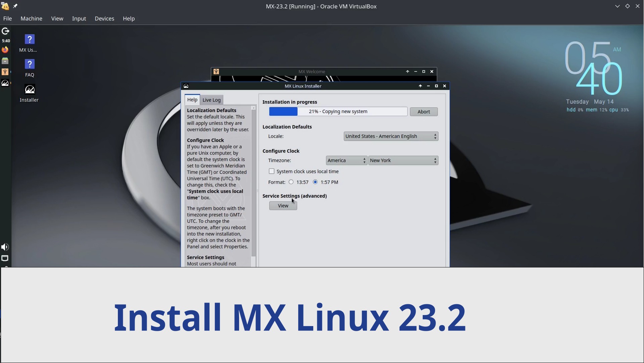Image resolution: width=644 pixels, height=363 pixels.
Task: Click the Abort button
Action: tap(423, 112)
